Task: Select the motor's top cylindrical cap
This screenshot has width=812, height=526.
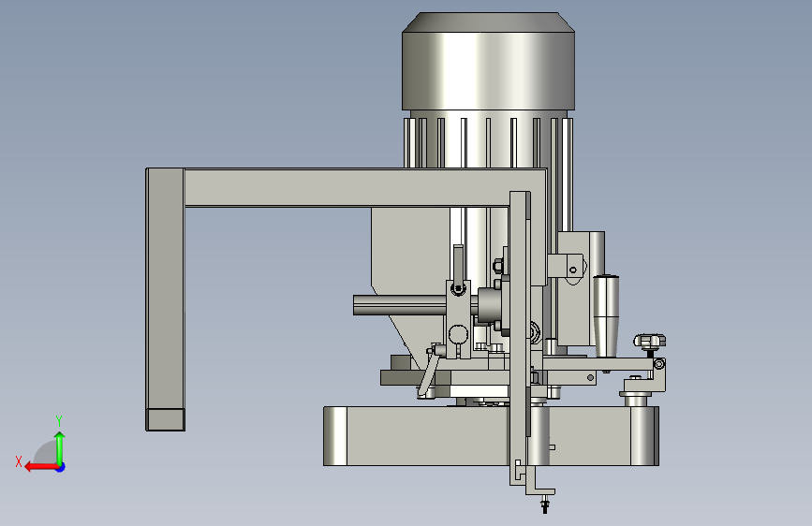Action: point(488,61)
